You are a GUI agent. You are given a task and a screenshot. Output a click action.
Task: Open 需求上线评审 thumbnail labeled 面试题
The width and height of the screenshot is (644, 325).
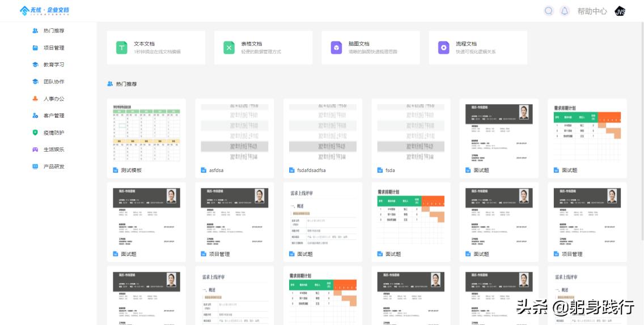(323, 217)
